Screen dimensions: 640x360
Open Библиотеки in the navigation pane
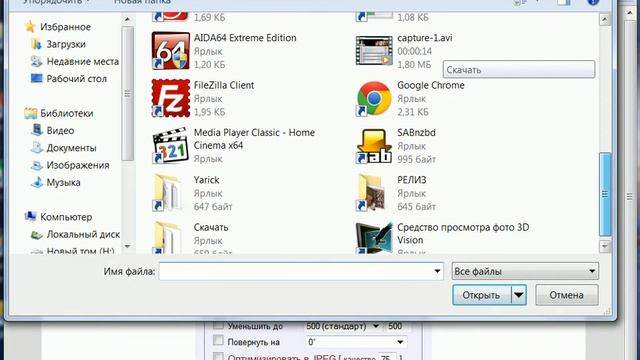click(67, 113)
